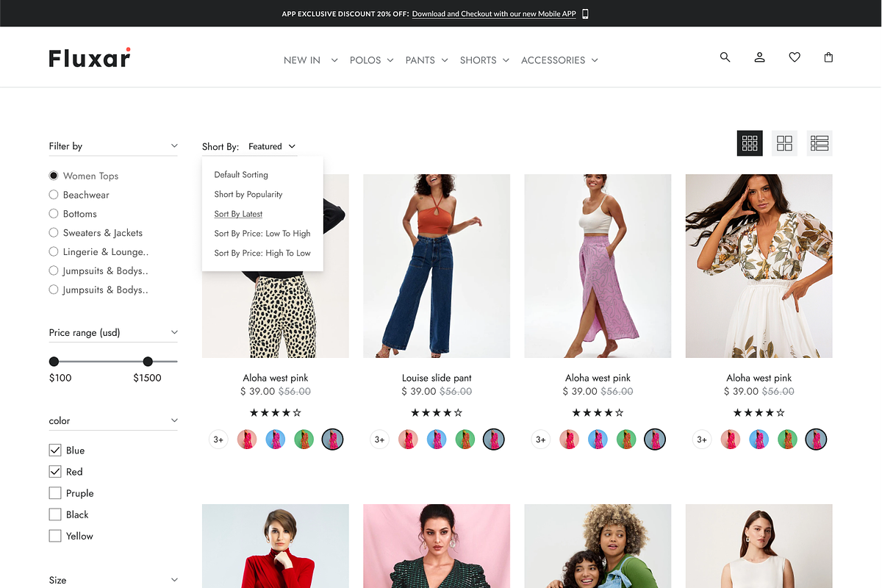Screen dimensions: 882x588
Task: Click the mobile phone icon in top banner
Action: point(585,13)
